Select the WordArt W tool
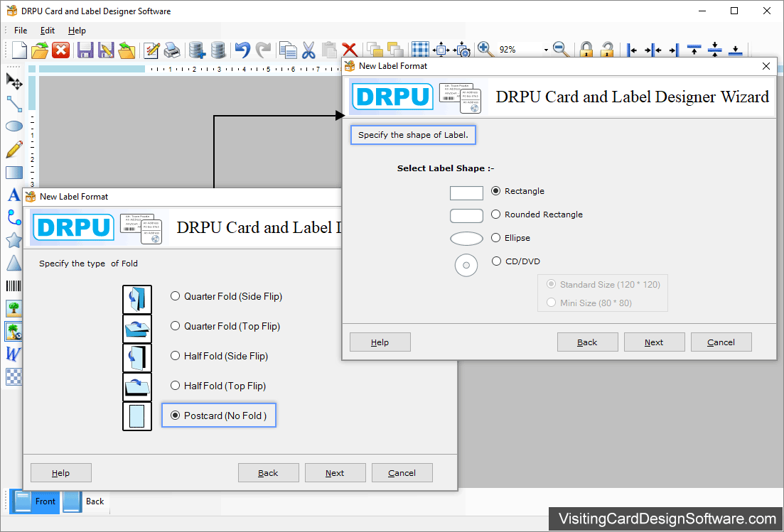Image resolution: width=784 pixels, height=532 pixels. pyautogui.click(x=13, y=354)
